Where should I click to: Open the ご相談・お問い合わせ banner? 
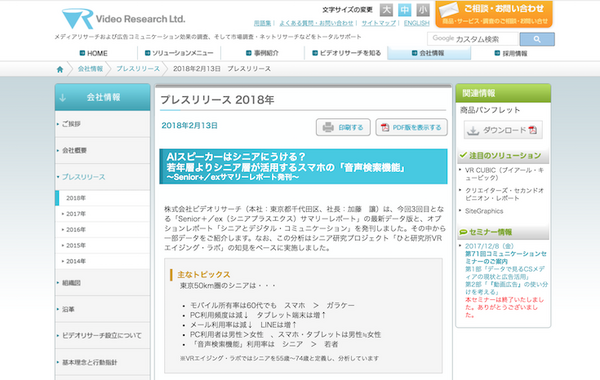point(494,14)
